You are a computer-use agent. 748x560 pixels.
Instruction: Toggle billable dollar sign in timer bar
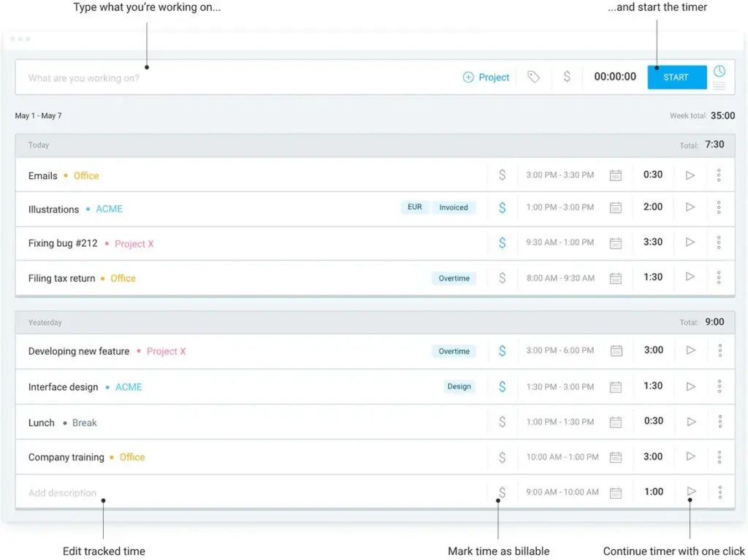click(x=567, y=77)
